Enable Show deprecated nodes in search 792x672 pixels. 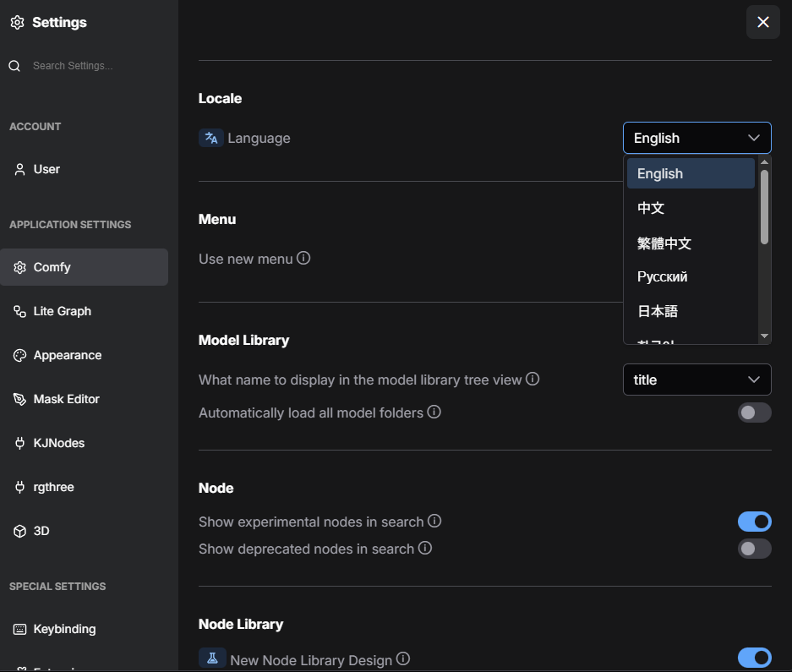coord(754,549)
